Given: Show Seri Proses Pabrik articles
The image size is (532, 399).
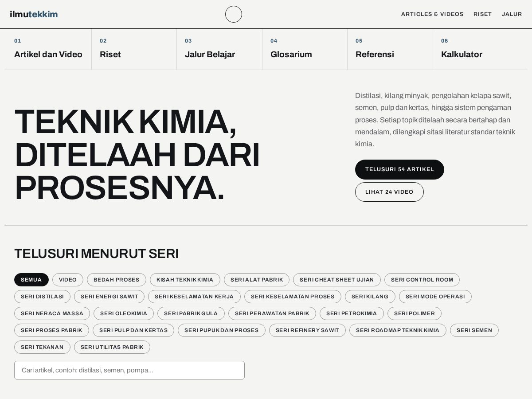Looking at the screenshot, I should click(51, 330).
